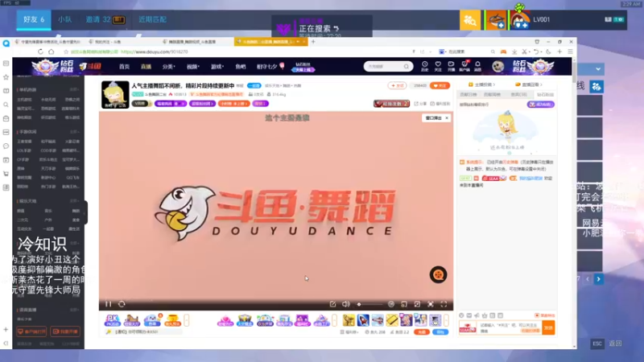The image size is (644, 362).
Task: Click the streamer avatar thumbnail
Action: 115,94
